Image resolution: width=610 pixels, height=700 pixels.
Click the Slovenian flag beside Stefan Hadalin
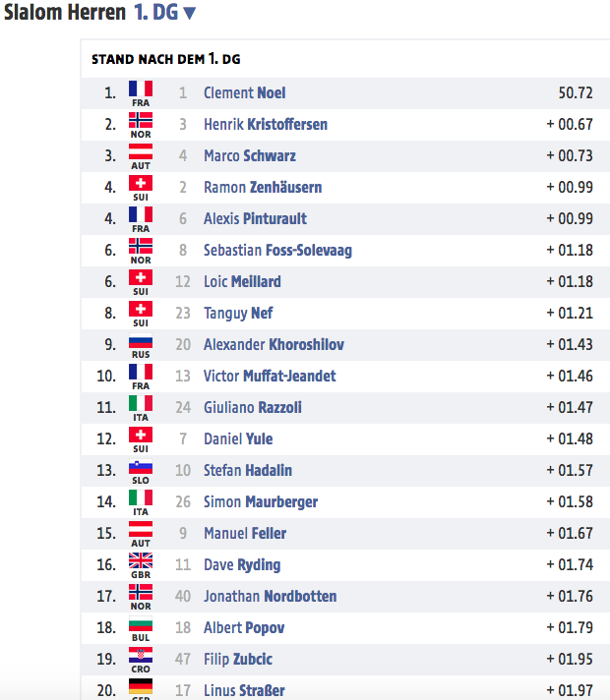tap(141, 466)
